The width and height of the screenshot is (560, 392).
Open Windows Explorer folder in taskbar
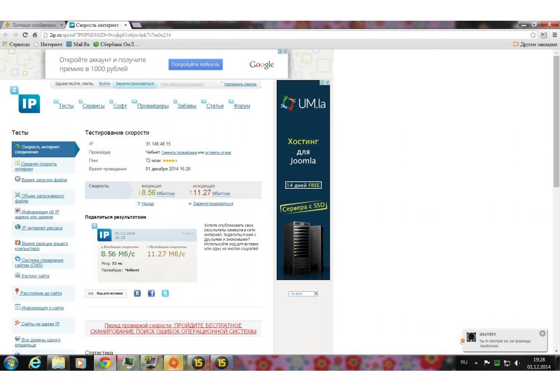click(x=58, y=363)
